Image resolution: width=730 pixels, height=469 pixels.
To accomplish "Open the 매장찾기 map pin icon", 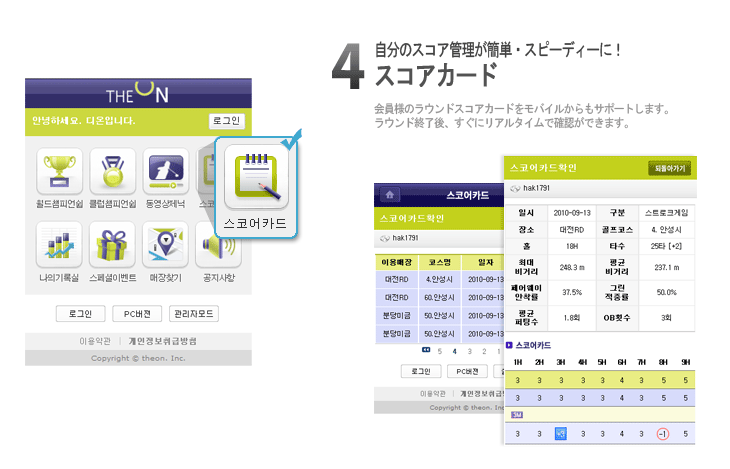I will click(166, 245).
